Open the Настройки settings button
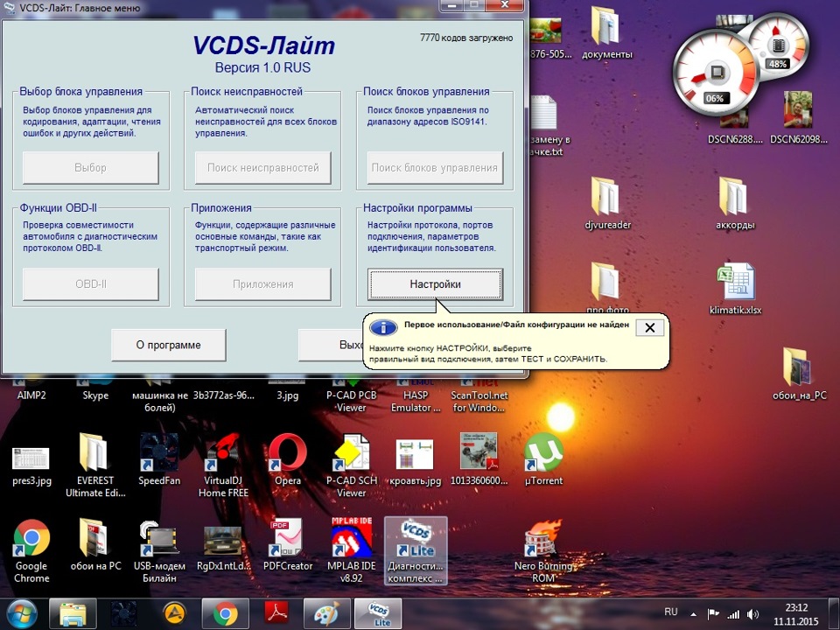Viewport: 840px width, 630px height. pyautogui.click(x=435, y=283)
